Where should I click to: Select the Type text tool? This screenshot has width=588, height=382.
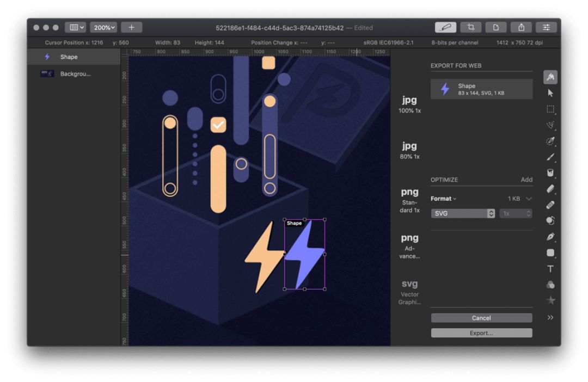pyautogui.click(x=550, y=269)
